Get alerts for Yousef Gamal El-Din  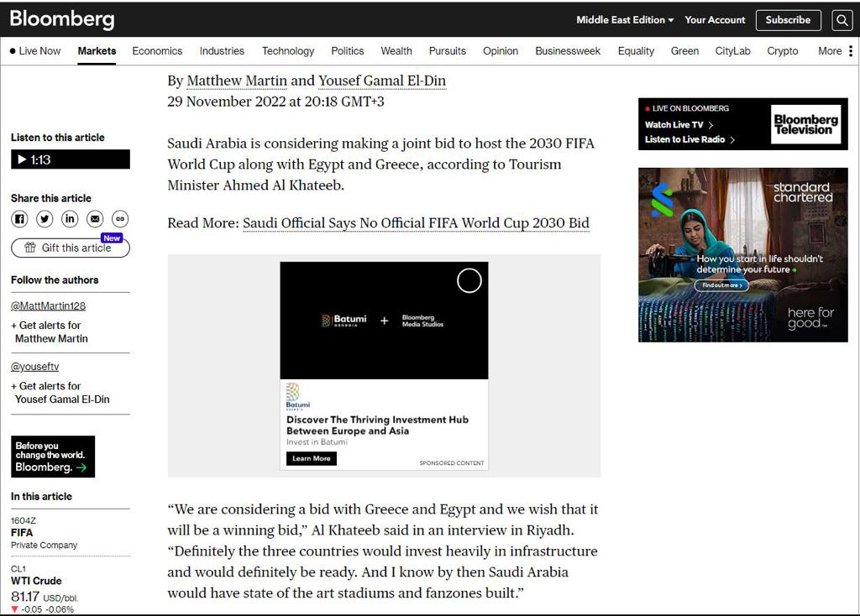[60, 393]
